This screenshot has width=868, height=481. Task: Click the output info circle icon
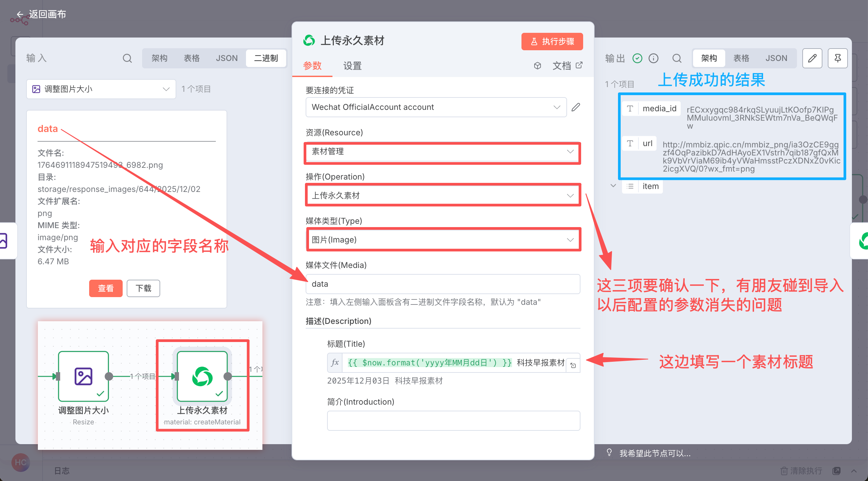(654, 58)
